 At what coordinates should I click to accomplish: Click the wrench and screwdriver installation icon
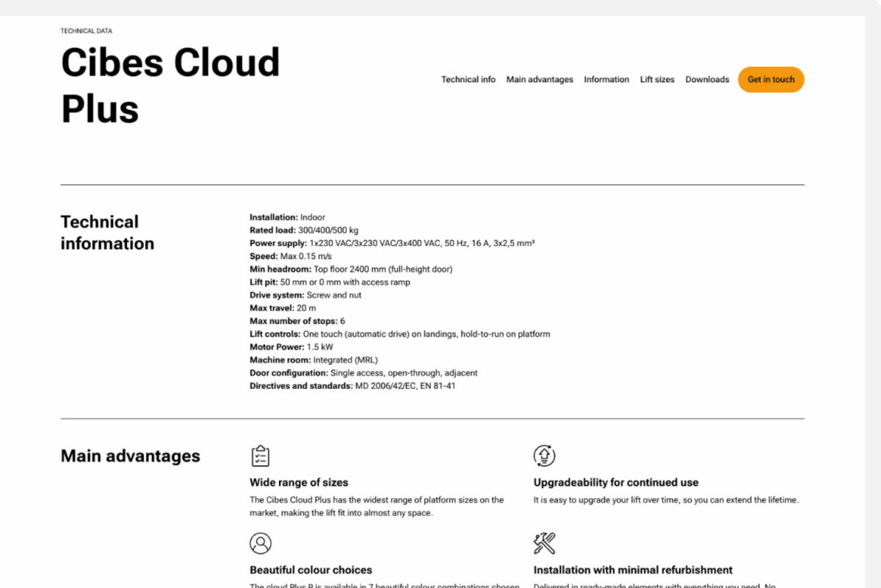(x=544, y=543)
